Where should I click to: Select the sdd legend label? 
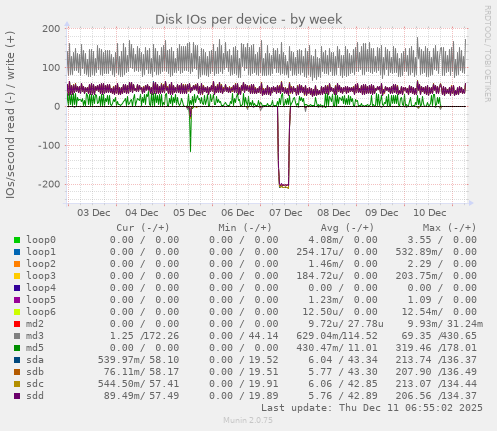pos(35,396)
